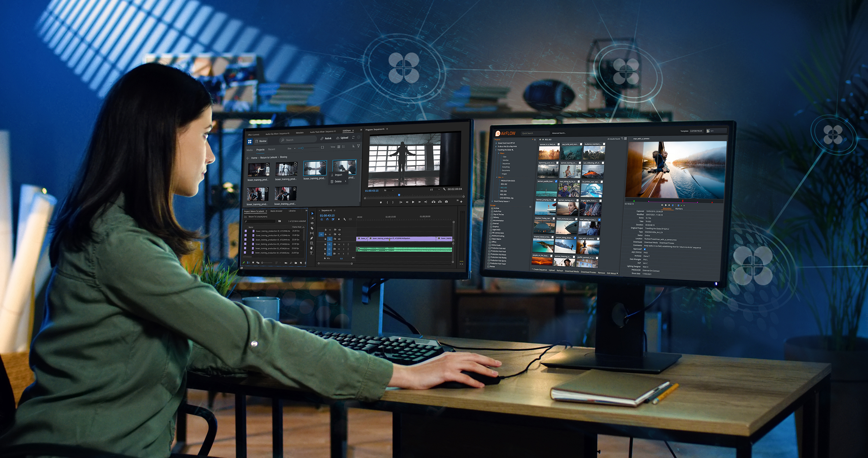Image resolution: width=868 pixels, height=458 pixels.
Task: Adjust the thumbnail Size slider
Action: click(302, 148)
